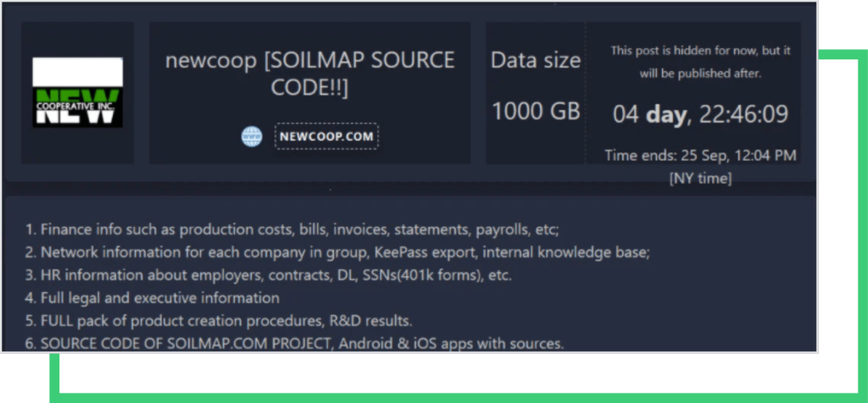
Task: Click the 1000 GB value
Action: coord(536,111)
